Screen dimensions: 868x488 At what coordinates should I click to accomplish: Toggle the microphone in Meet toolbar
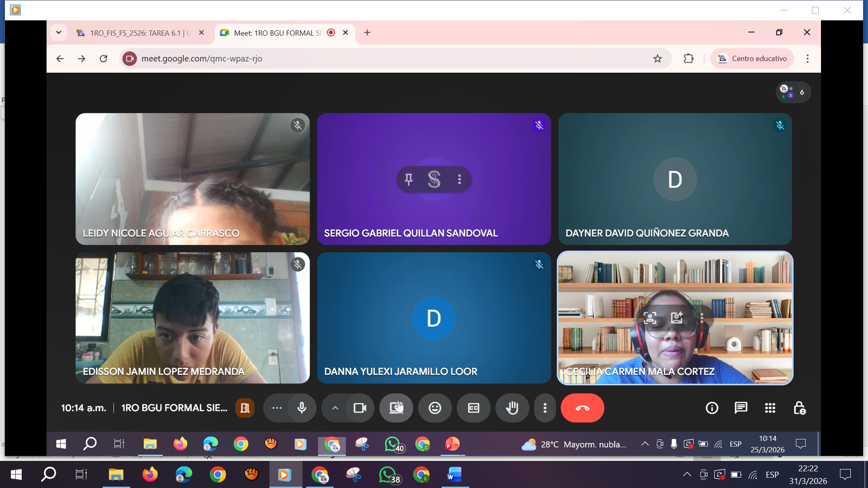tap(302, 408)
